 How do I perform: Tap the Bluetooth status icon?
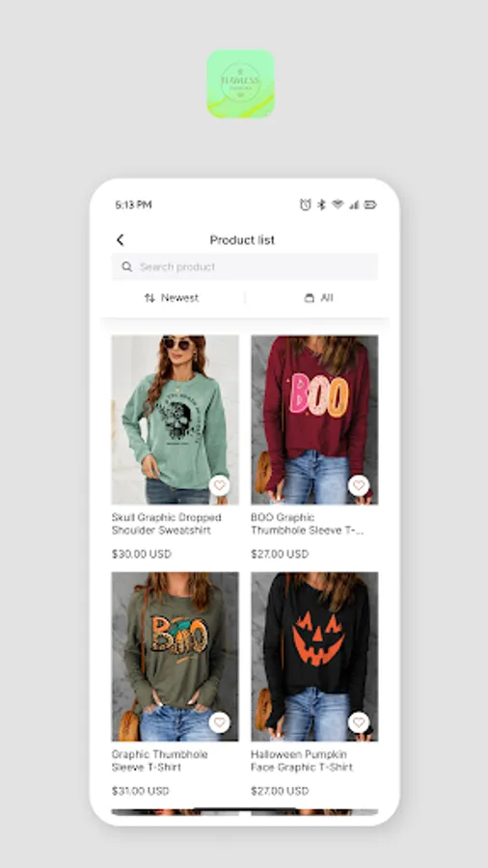[x=321, y=204]
